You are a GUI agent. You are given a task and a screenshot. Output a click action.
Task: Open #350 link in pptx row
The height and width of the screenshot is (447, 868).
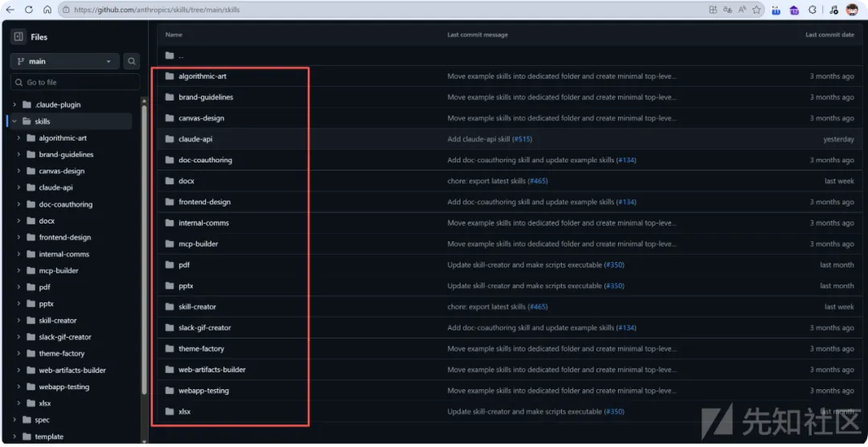click(614, 286)
